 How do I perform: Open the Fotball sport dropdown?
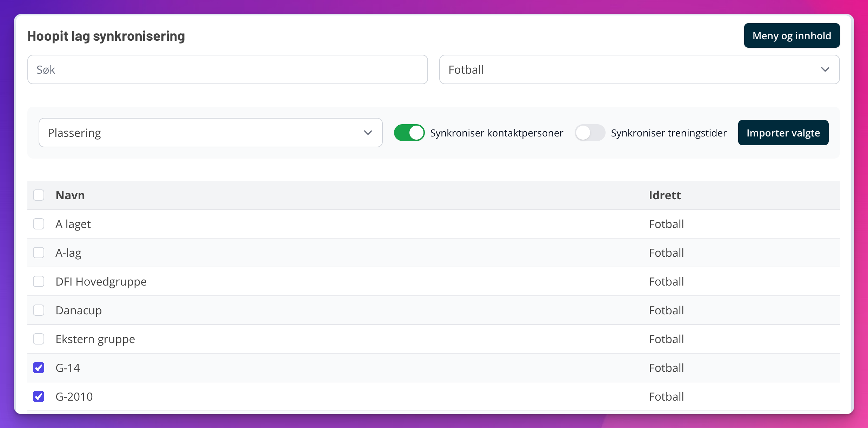(639, 69)
